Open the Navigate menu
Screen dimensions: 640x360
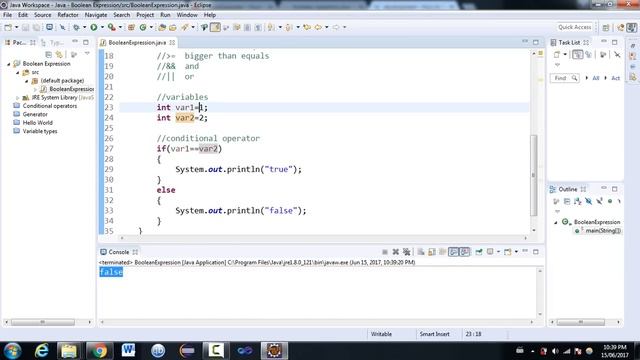click(96, 15)
